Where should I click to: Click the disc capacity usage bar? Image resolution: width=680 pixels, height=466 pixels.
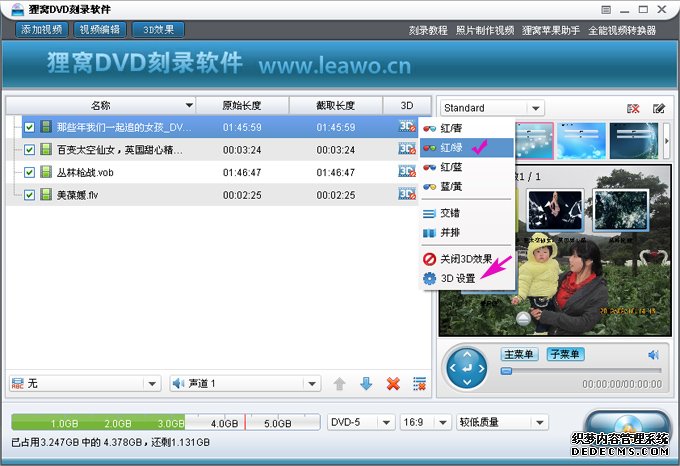(166, 422)
